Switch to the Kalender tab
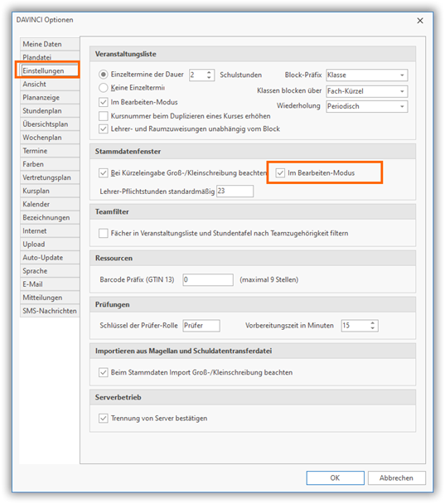445x504 pixels. coord(50,204)
